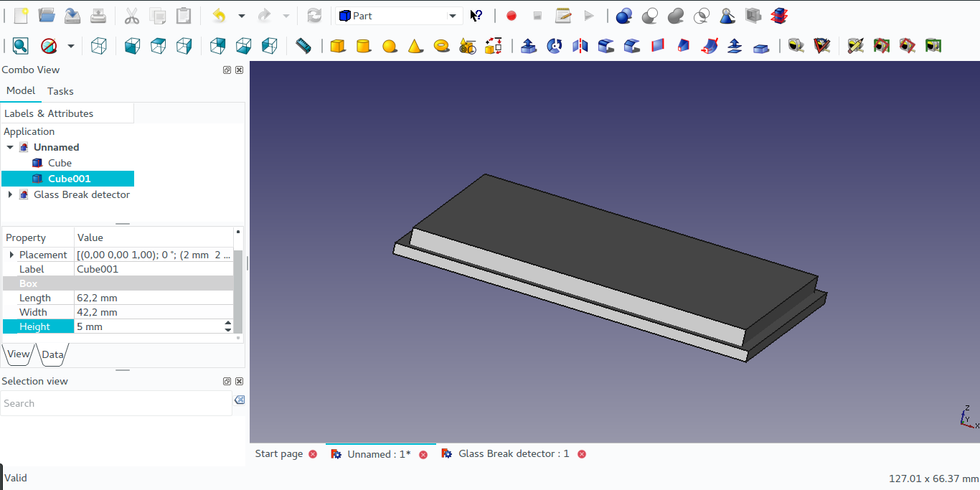
Task: Click the View tab in properties panel
Action: point(17,354)
